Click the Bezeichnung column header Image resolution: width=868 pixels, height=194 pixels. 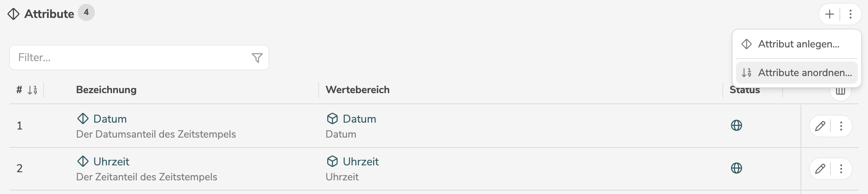click(106, 90)
